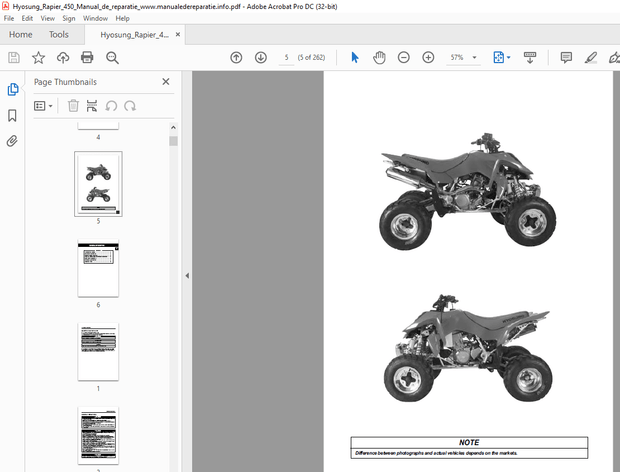The width and height of the screenshot is (620, 472).
Task: Open the Help menu
Action: (x=122, y=18)
